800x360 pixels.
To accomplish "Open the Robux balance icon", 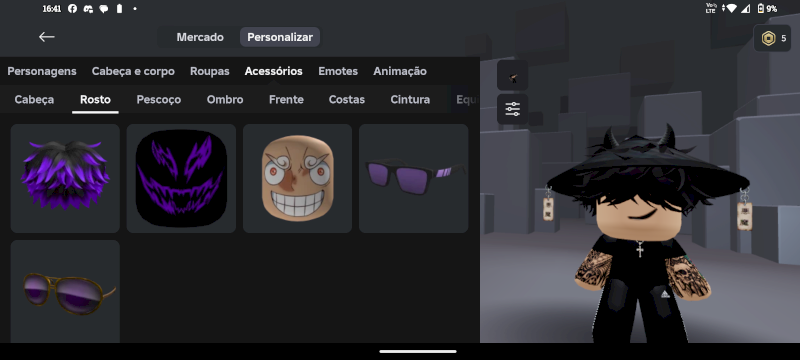I will coord(768,38).
